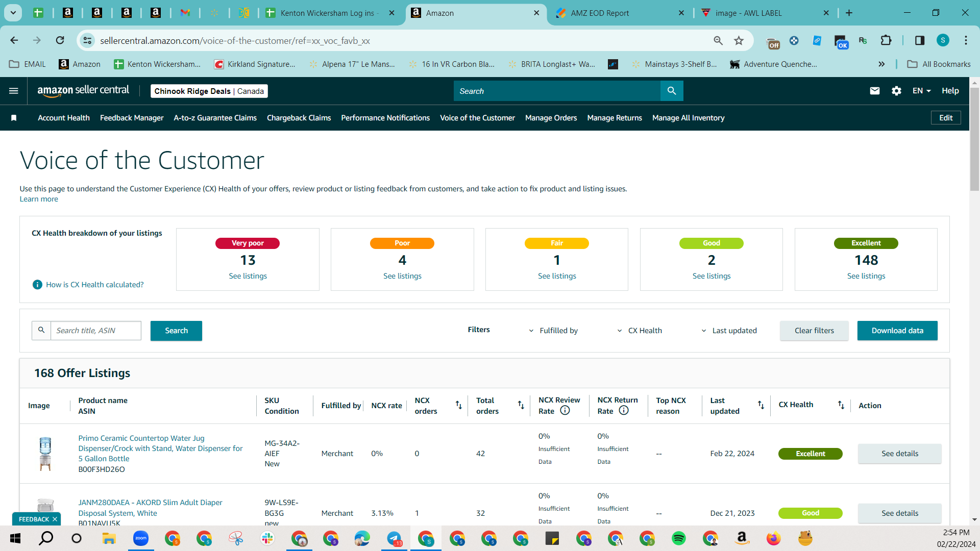This screenshot has width=980, height=551.
Task: Click the Chinook Ridge Deals Canada account switcher
Action: [x=209, y=91]
